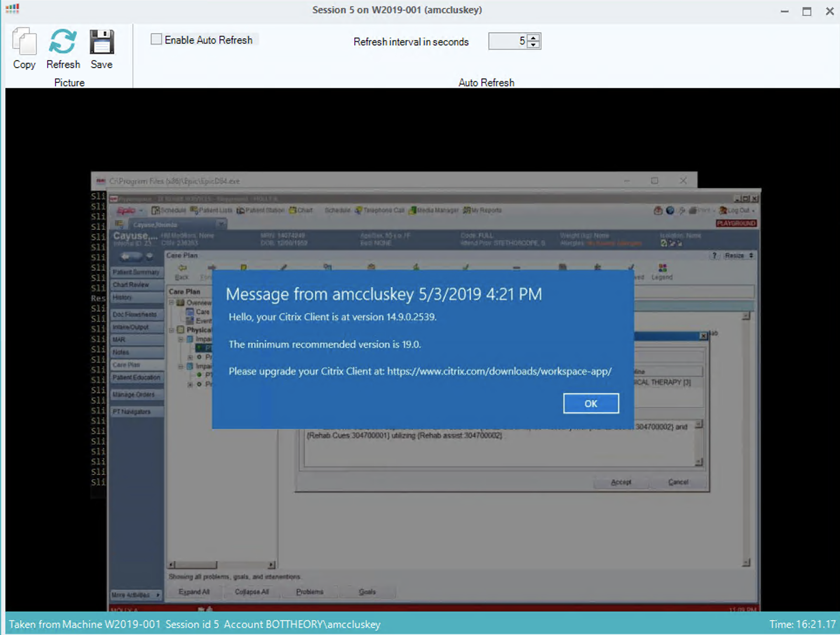The width and height of the screenshot is (840, 635).
Task: Click the help question mark in Care Plan header
Action: [714, 256]
